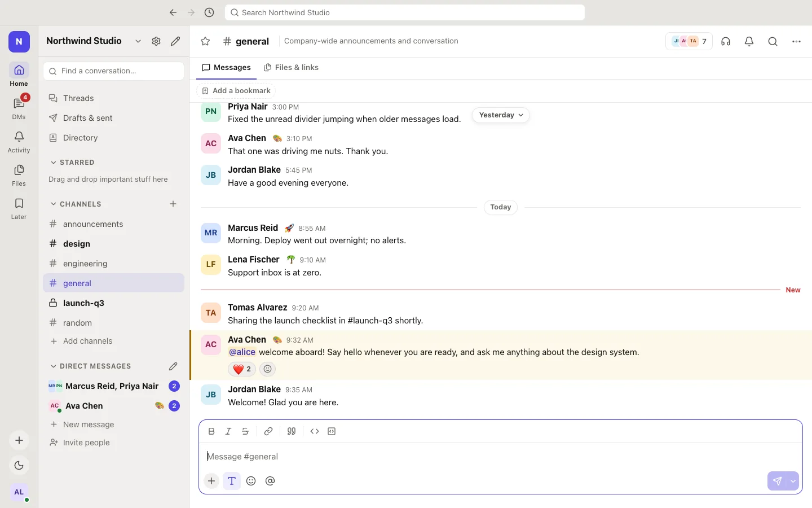Apply bold formatting

click(211, 431)
